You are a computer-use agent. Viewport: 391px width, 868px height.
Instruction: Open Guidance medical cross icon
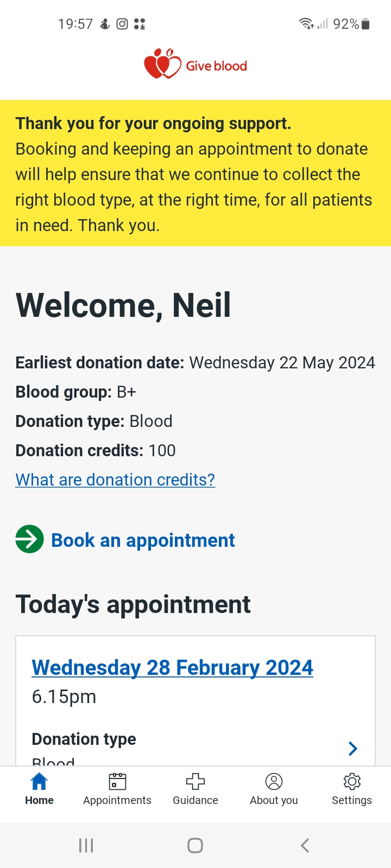click(x=195, y=782)
